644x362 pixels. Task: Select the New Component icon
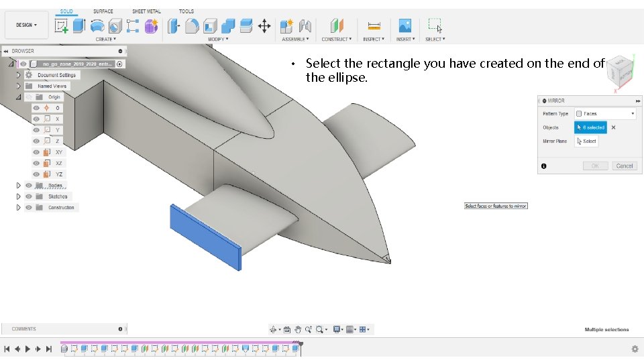[286, 26]
